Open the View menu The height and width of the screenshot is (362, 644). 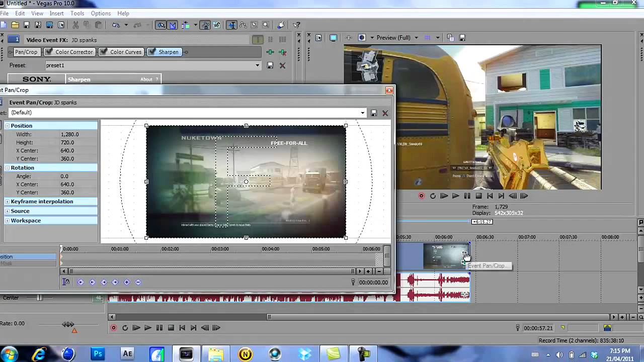(x=37, y=13)
